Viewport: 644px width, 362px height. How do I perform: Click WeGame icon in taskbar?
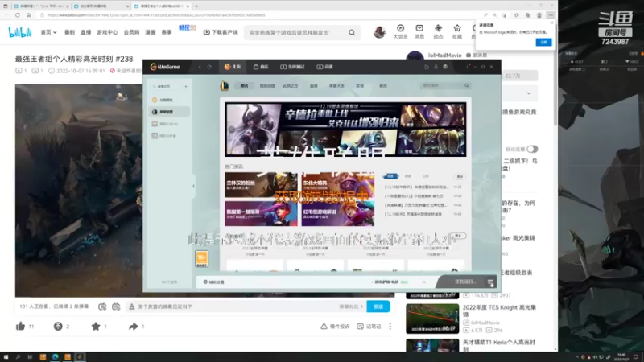click(x=80, y=357)
